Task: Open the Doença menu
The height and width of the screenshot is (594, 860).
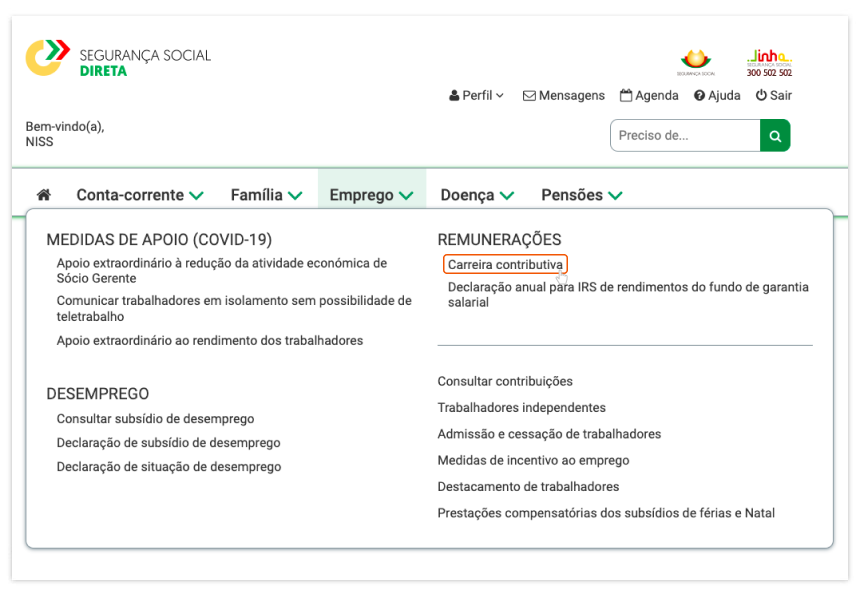Action: [x=477, y=195]
